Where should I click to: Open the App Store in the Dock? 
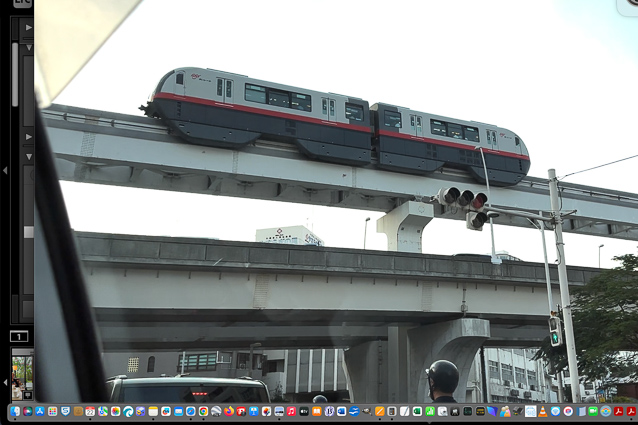pos(40,412)
